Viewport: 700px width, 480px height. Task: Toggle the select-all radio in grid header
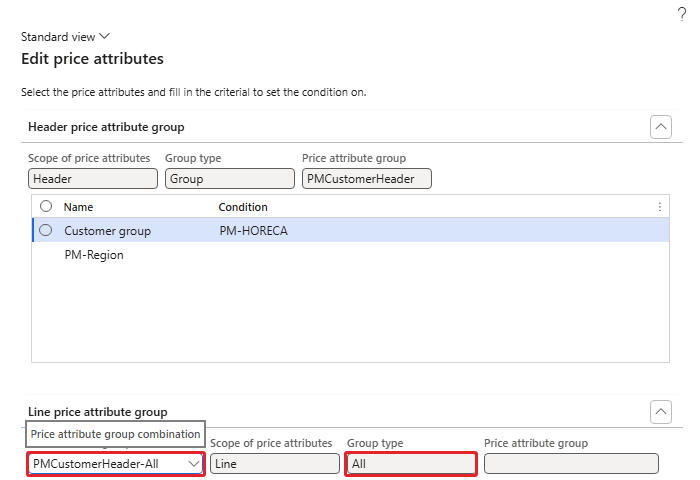point(46,206)
